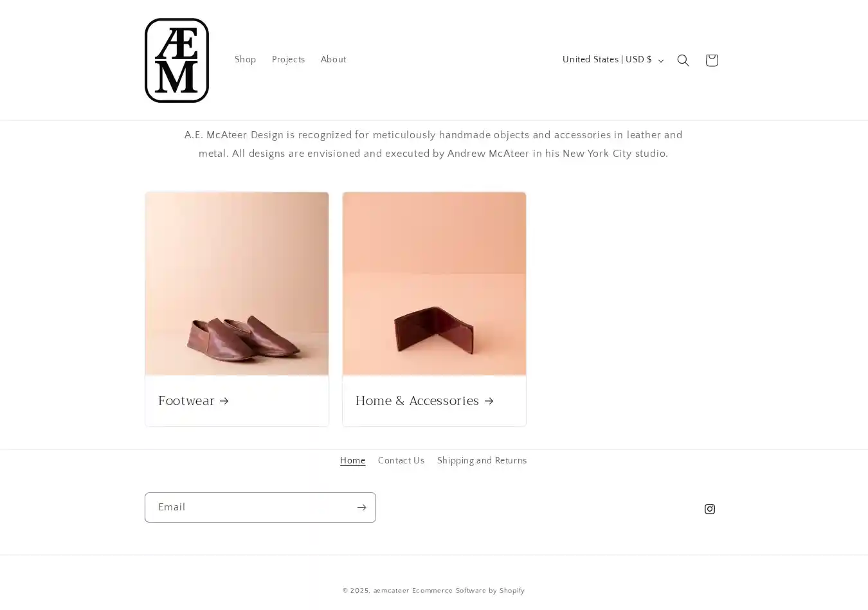Open Shipping and Returns link
The height and width of the screenshot is (610, 868).
pyautogui.click(x=482, y=461)
